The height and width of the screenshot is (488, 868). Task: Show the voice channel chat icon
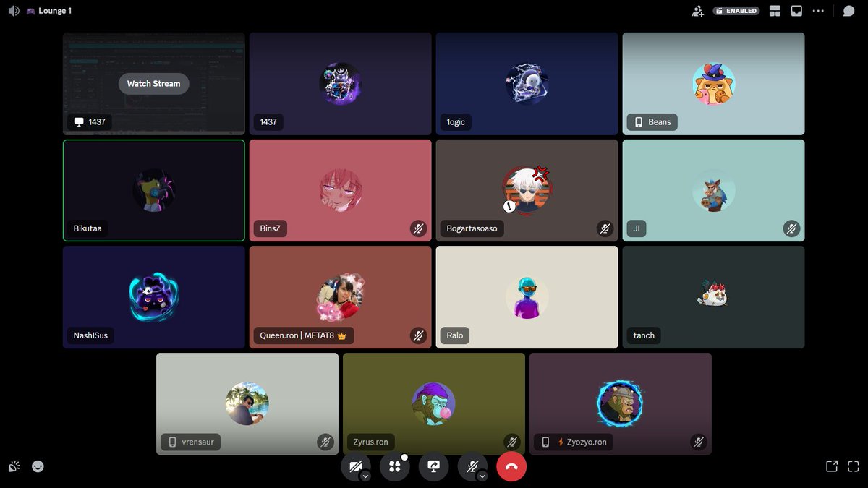[x=848, y=11]
